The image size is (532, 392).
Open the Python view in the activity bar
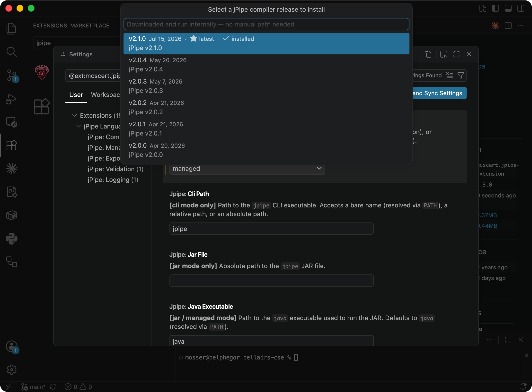pyautogui.click(x=11, y=239)
